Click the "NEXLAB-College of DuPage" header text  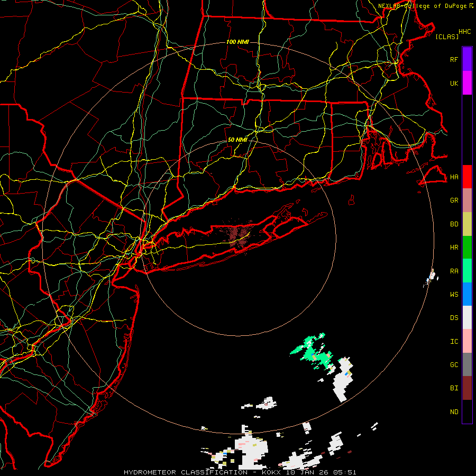422,6
